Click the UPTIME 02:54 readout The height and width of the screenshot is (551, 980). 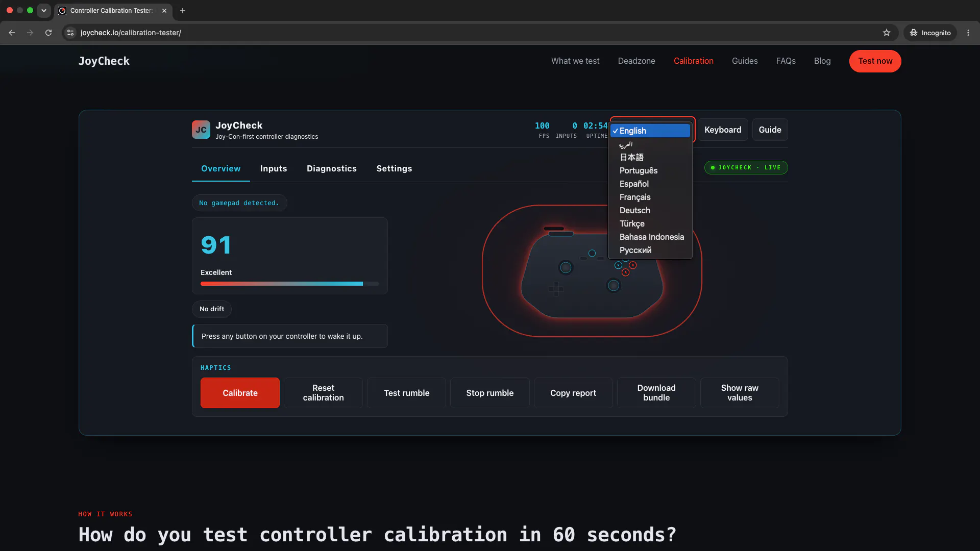(x=596, y=130)
